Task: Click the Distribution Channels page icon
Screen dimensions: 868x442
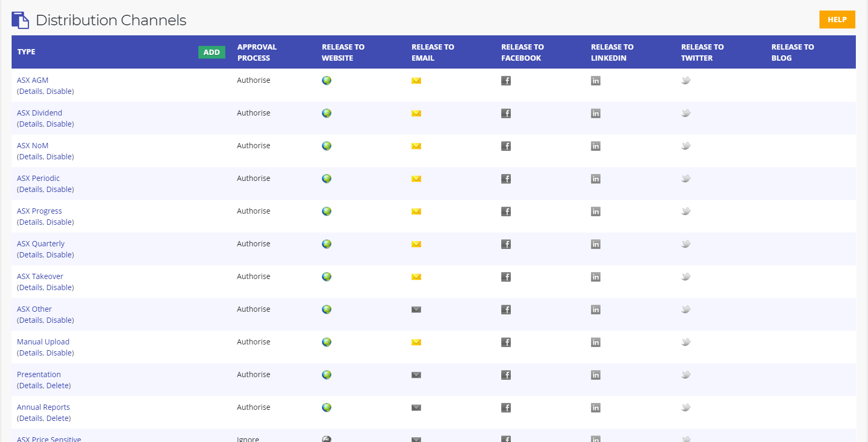Action: (x=20, y=20)
